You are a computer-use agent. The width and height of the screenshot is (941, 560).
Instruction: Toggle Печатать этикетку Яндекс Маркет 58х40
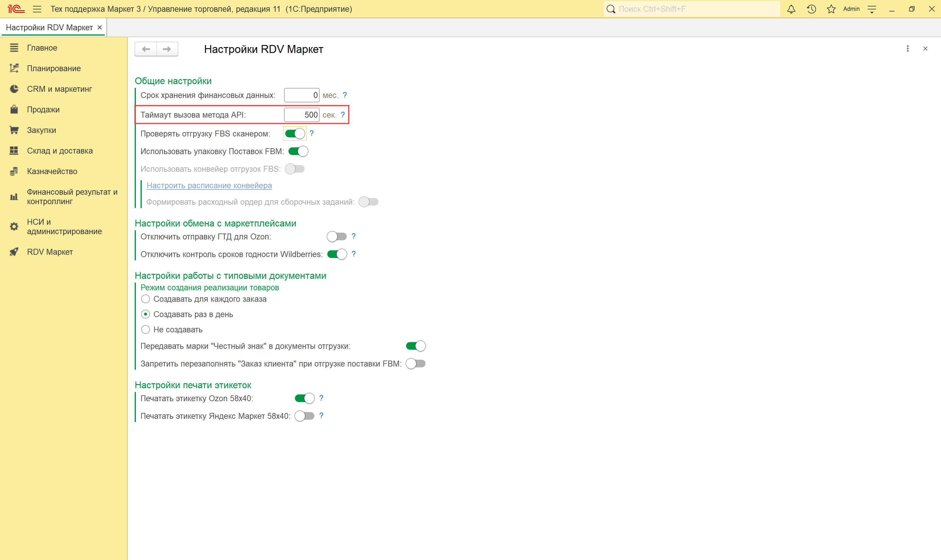tap(304, 416)
